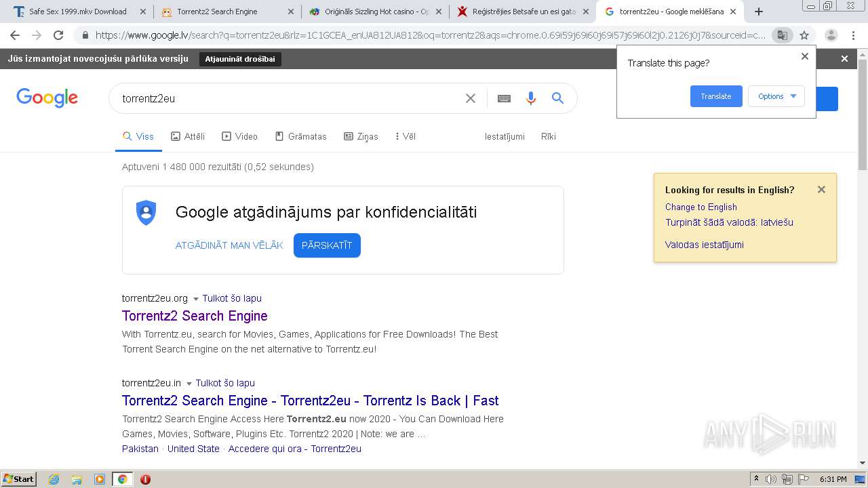Click the browser back arrow
Viewport: 868px width, 488px height.
(x=15, y=35)
